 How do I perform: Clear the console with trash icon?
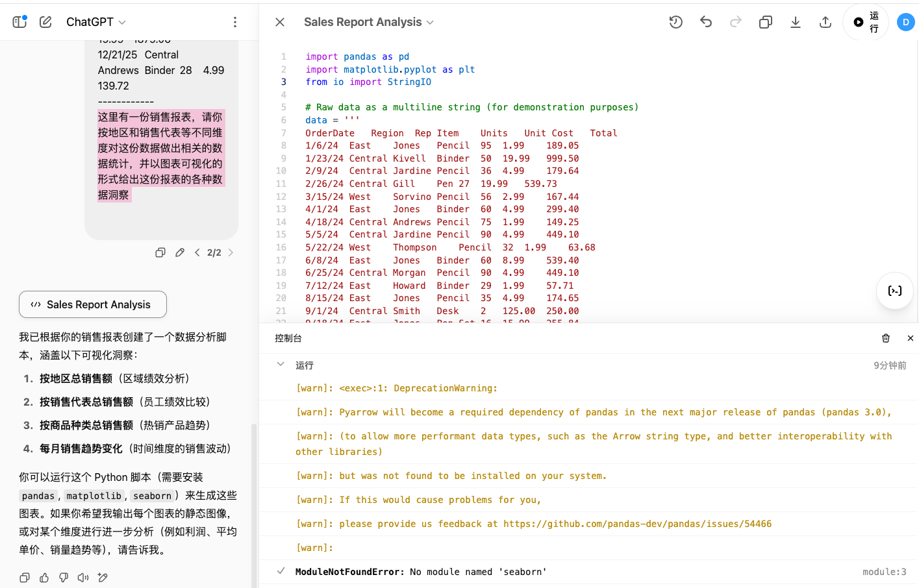point(886,338)
